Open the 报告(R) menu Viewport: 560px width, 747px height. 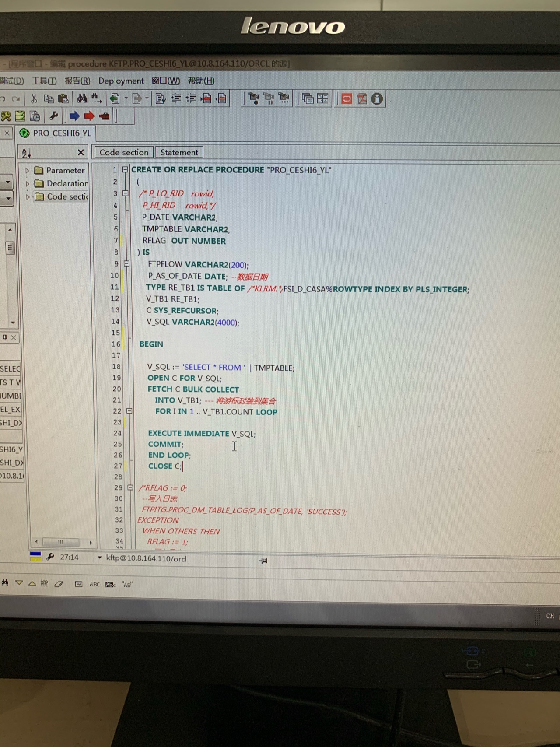pos(77,81)
